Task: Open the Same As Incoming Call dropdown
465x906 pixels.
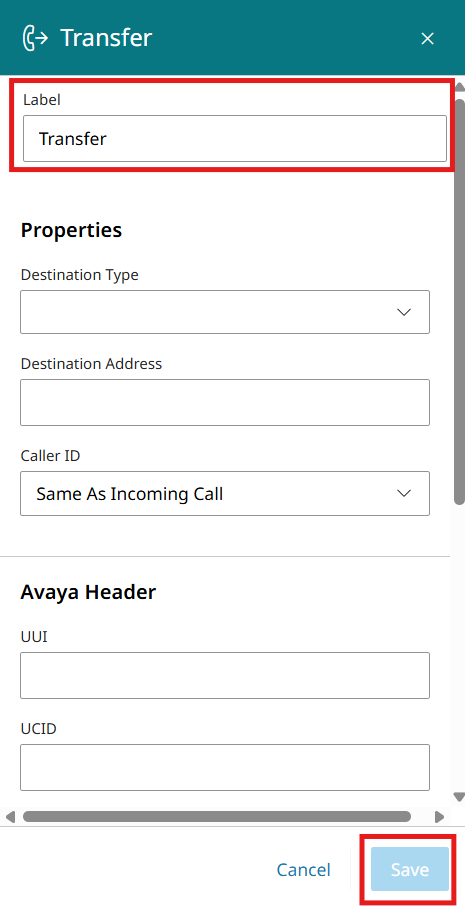Action: (x=225, y=493)
